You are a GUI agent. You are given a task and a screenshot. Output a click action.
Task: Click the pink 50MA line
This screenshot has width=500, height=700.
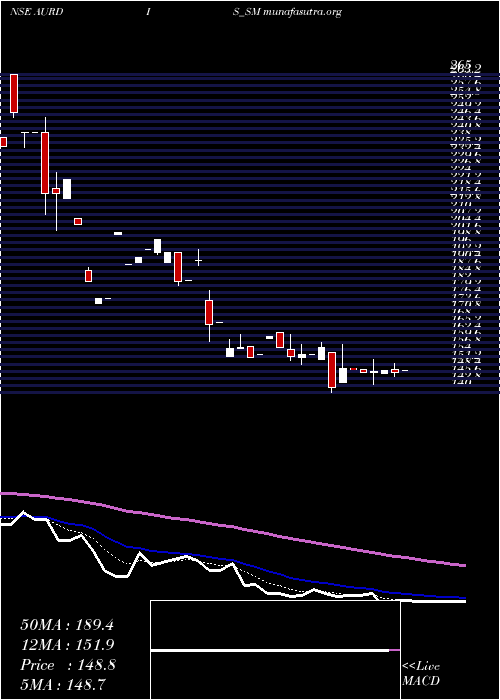(232, 527)
